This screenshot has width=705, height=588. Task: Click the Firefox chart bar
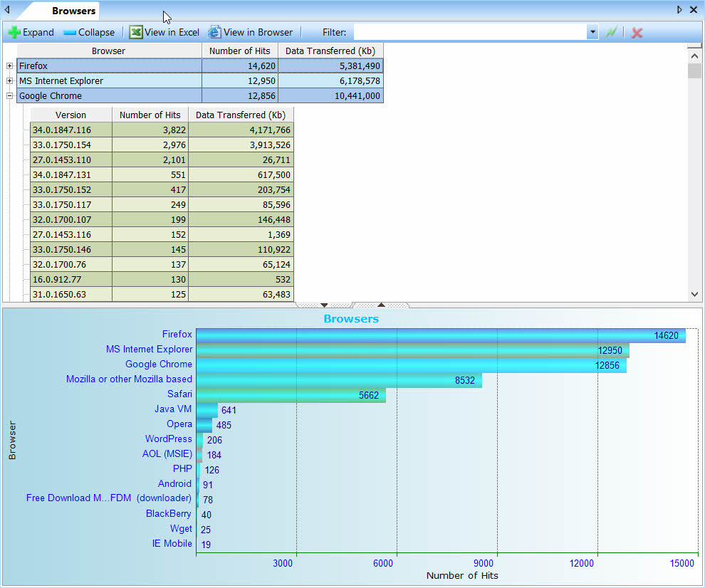pyautogui.click(x=441, y=336)
